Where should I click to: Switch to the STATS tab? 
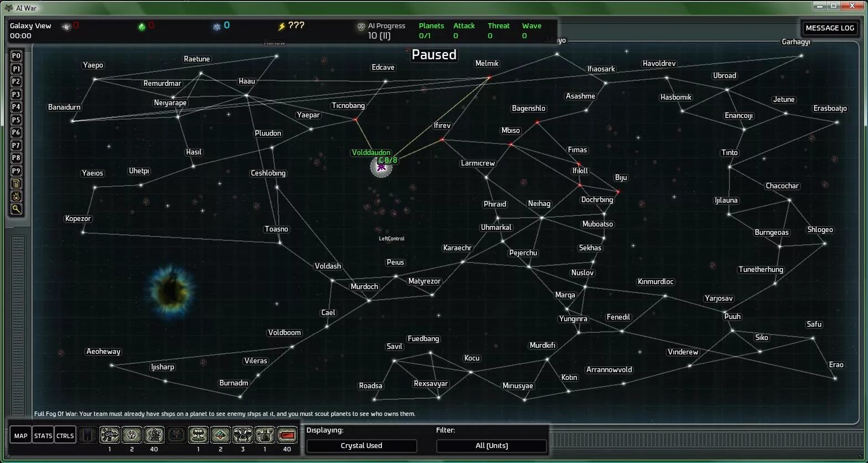click(43, 435)
